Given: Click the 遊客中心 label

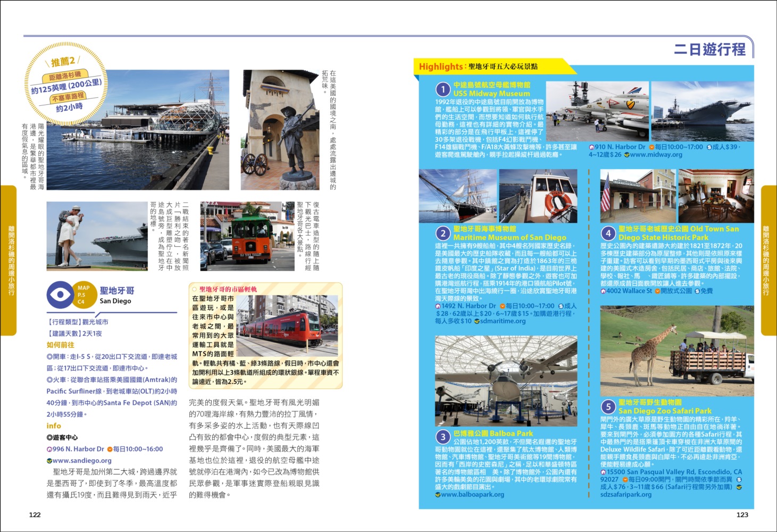Looking at the screenshot, I should [62, 437].
